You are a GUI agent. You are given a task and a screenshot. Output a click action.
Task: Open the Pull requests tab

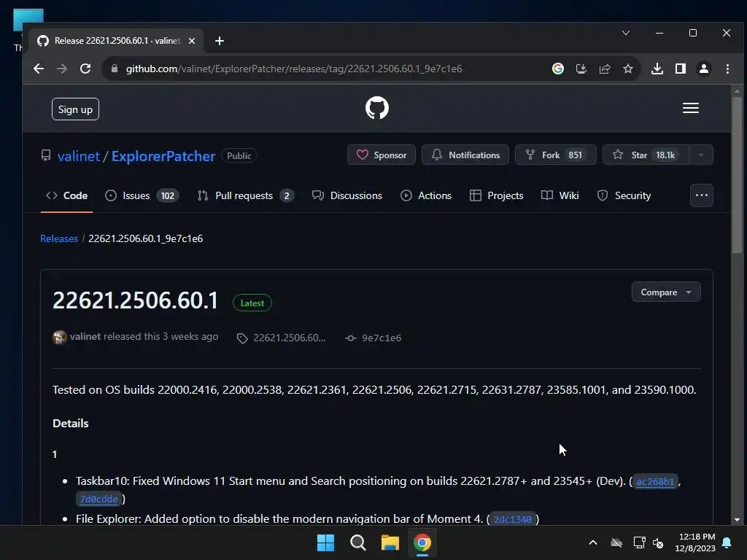245,195
